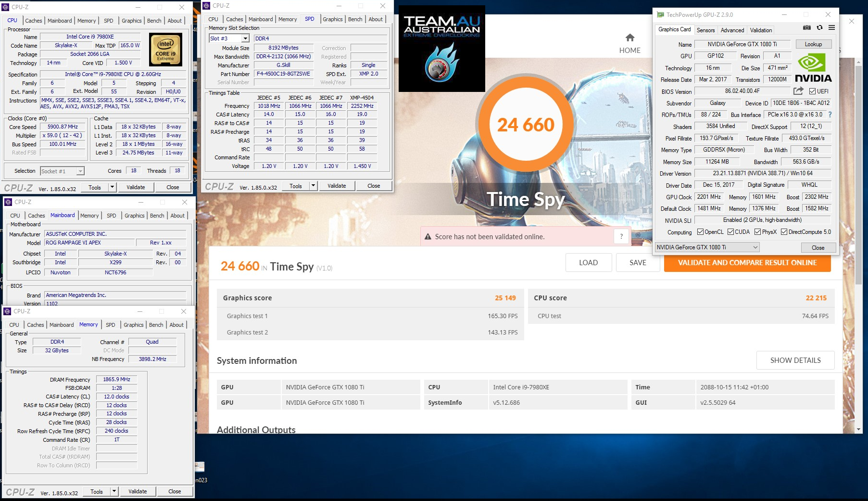Click the DRAM Frequency value 1865.9 MHz
This screenshot has height=501, width=868.
pos(116,379)
